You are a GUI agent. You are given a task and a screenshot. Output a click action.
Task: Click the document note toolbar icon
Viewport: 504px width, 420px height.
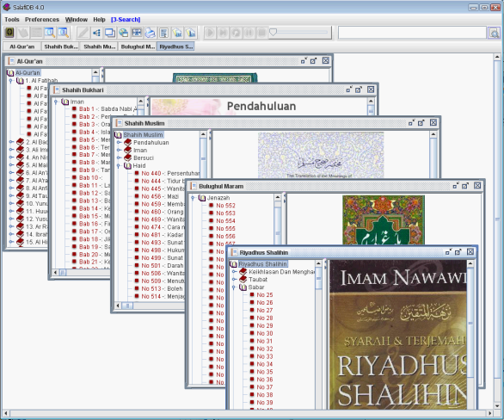pos(164,33)
